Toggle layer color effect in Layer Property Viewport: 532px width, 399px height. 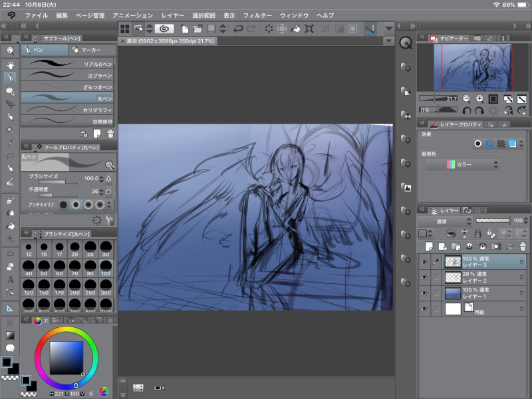coord(512,144)
